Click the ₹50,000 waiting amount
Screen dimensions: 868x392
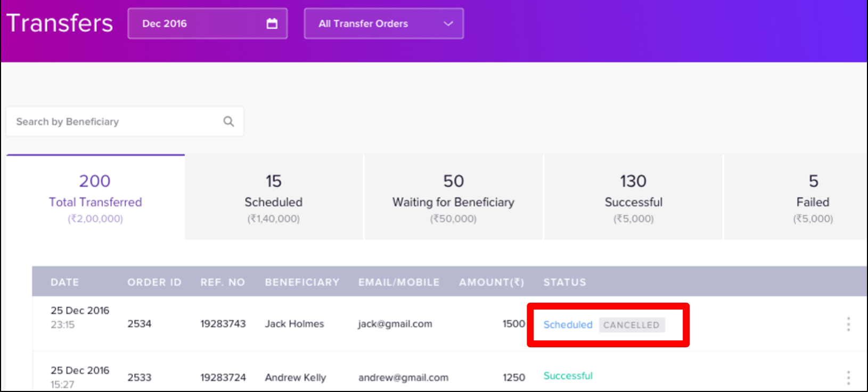(x=453, y=219)
